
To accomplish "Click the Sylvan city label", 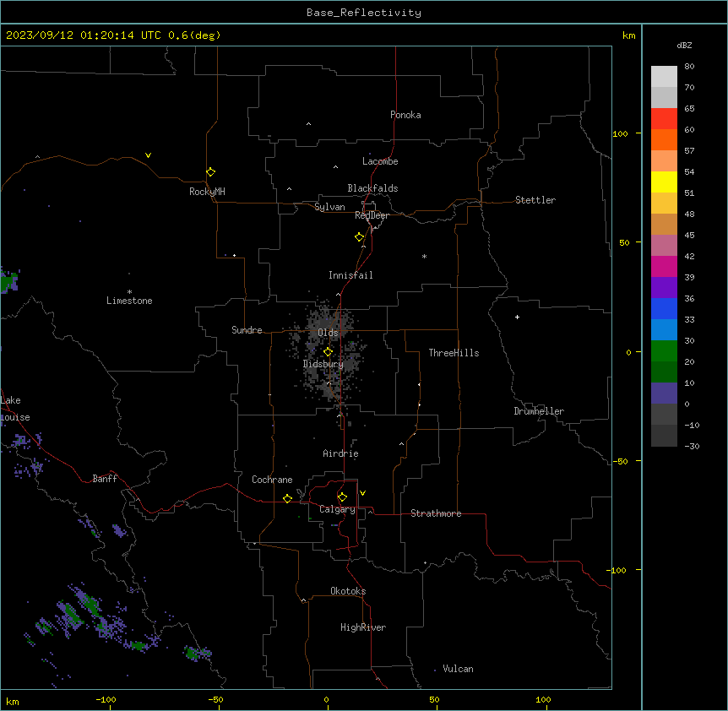I will (x=329, y=207).
